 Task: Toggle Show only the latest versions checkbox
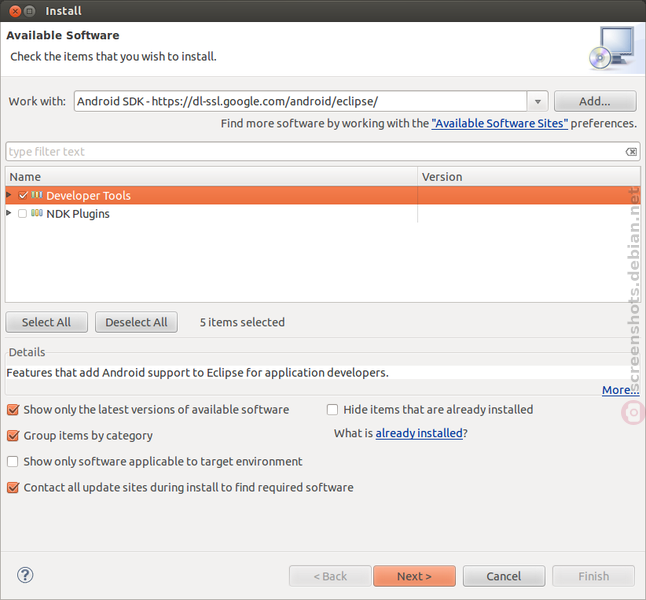(x=13, y=410)
